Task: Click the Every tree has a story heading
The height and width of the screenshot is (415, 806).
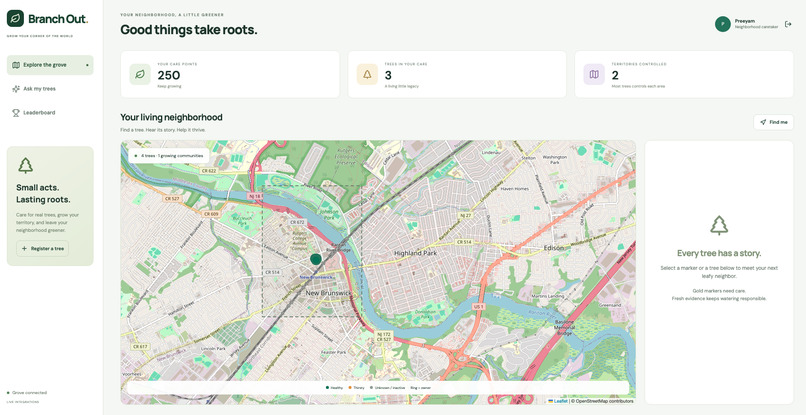Action: (719, 253)
